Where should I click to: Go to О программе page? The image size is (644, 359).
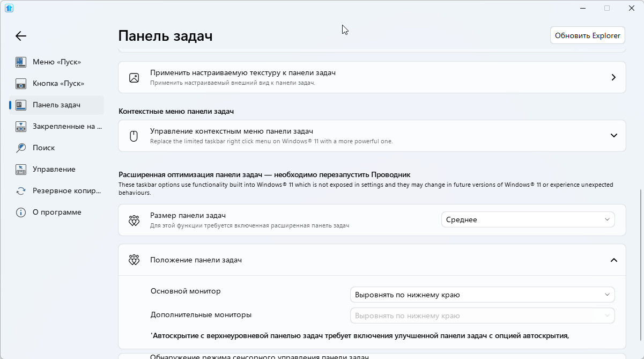click(57, 212)
